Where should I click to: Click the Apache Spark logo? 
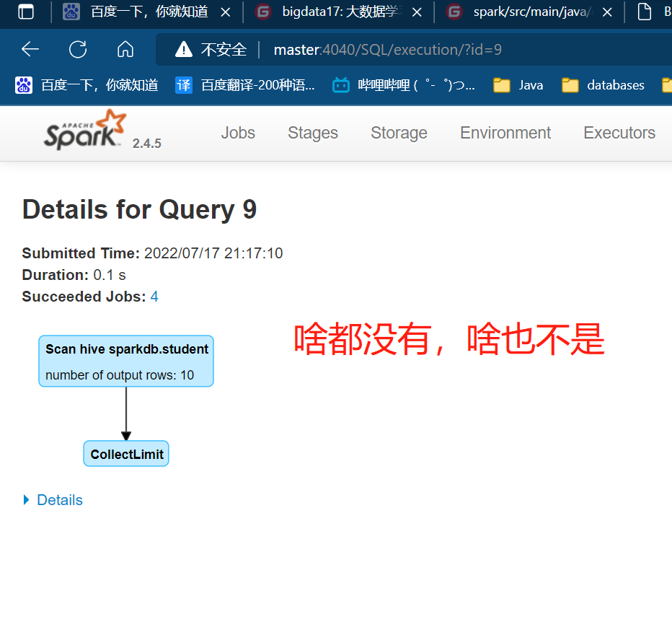(x=85, y=130)
